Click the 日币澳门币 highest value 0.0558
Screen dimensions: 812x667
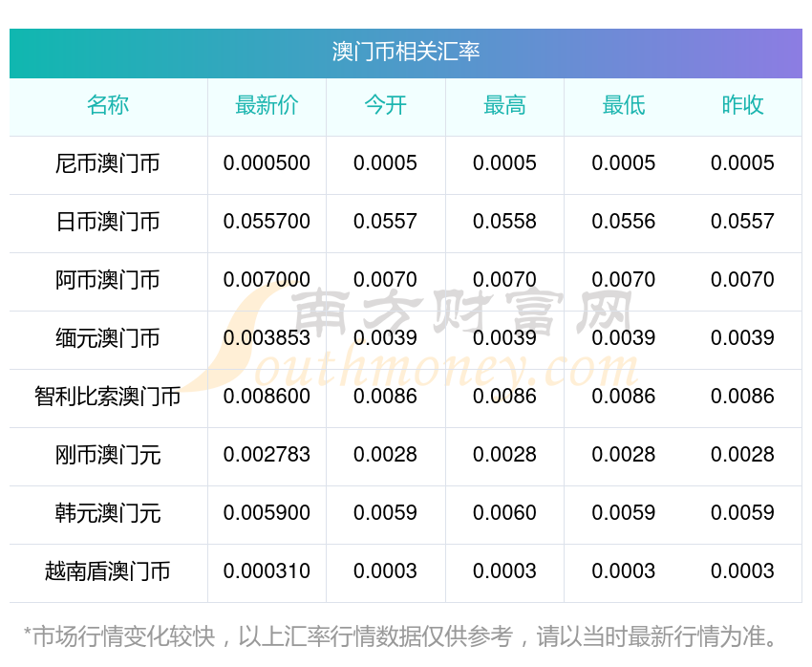(x=504, y=222)
